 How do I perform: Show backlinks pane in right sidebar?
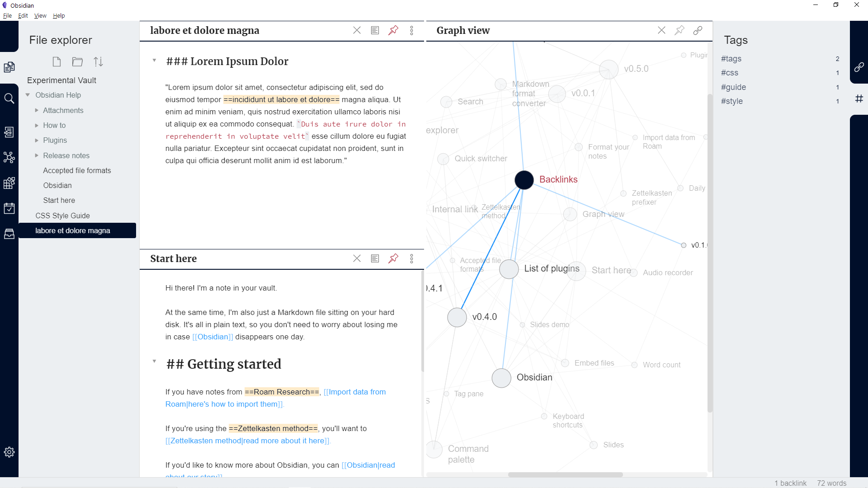point(859,67)
